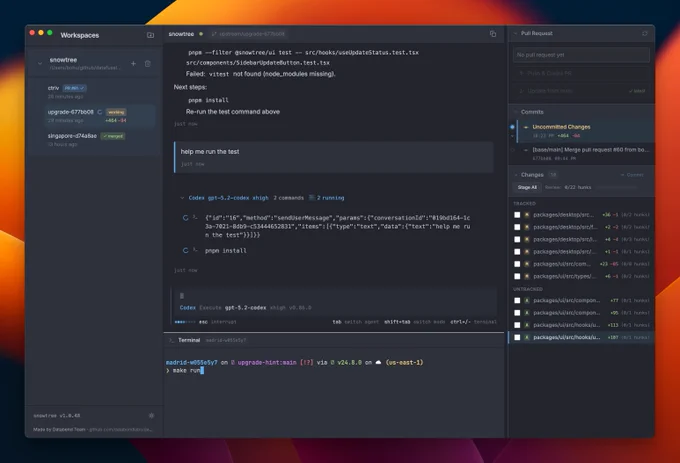The height and width of the screenshot is (463, 680).
Task: Open the packages/ui/src/types file diff
Action: (565, 276)
